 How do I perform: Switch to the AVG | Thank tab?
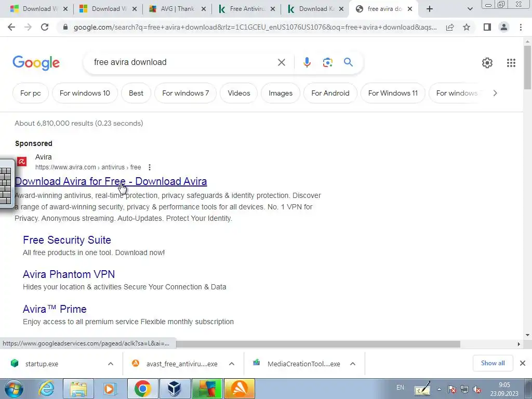[177, 9]
